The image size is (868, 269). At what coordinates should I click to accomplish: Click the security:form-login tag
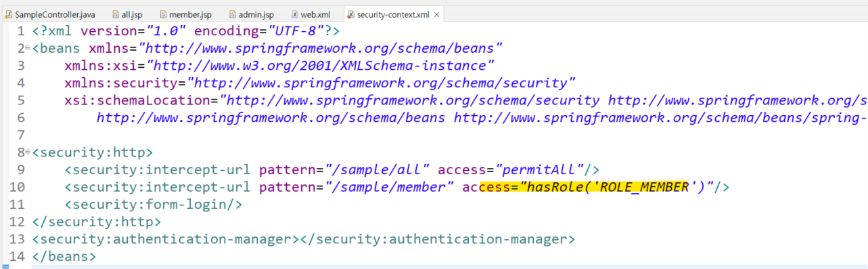coord(154,204)
